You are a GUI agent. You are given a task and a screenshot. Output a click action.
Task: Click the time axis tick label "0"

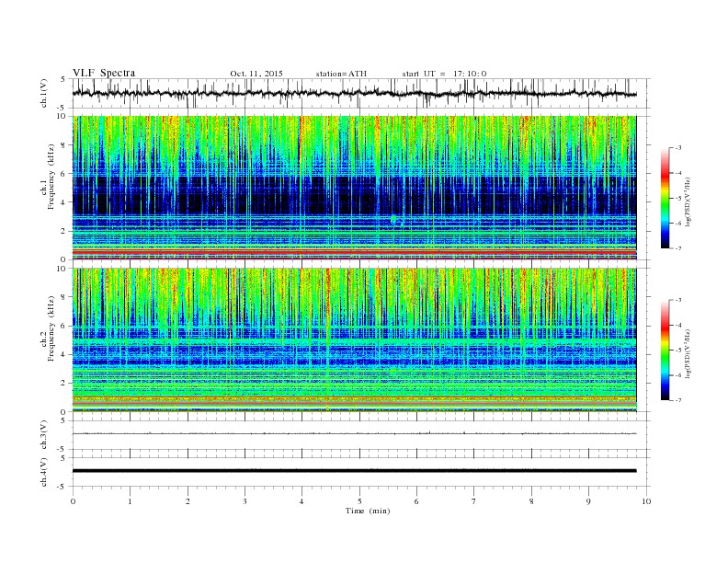click(73, 501)
